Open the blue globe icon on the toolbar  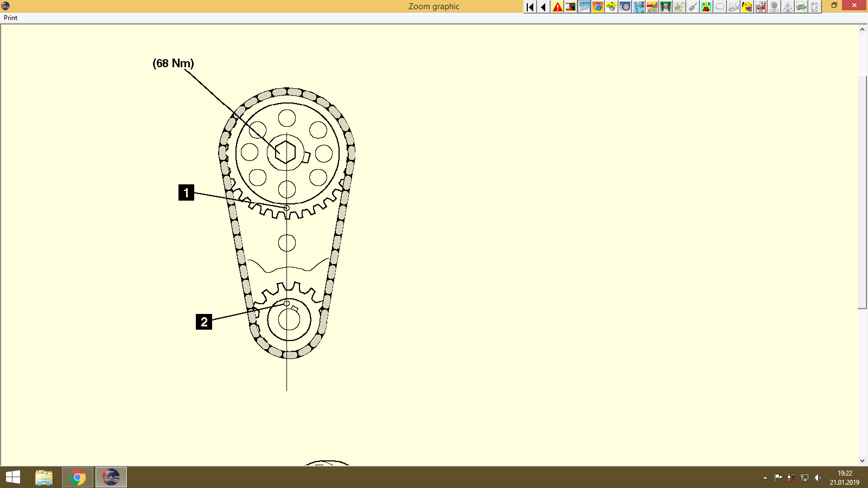pyautogui.click(x=598, y=7)
